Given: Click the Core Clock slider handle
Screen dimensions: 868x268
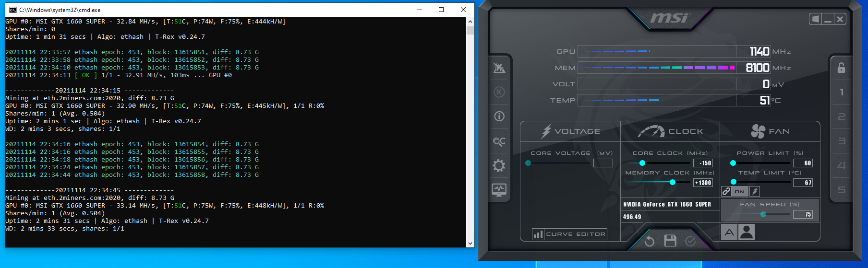Looking at the screenshot, I should click(642, 163).
